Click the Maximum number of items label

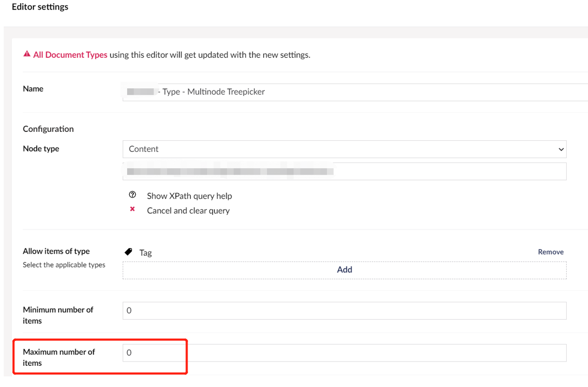click(59, 357)
